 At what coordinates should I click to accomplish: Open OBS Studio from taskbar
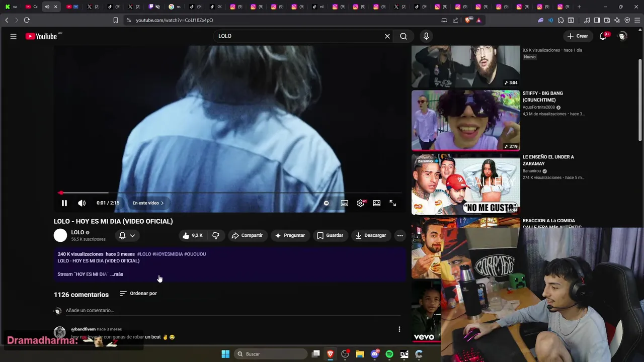(345, 354)
